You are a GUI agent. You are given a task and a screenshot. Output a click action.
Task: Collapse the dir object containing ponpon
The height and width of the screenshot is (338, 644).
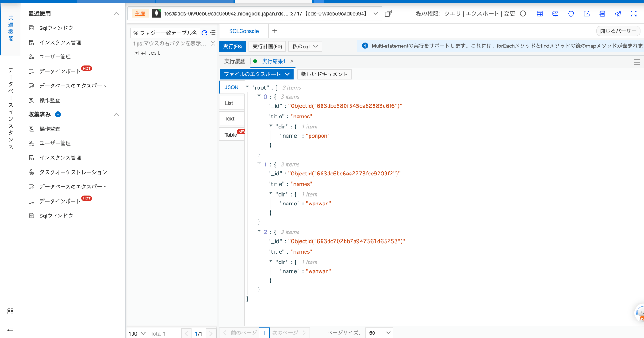pyautogui.click(x=271, y=126)
